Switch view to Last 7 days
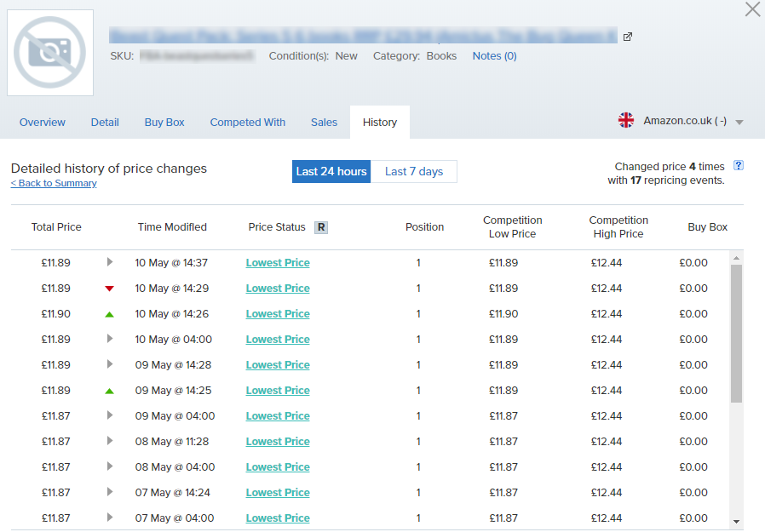Image resolution: width=765 pixels, height=532 pixels. pyautogui.click(x=414, y=171)
